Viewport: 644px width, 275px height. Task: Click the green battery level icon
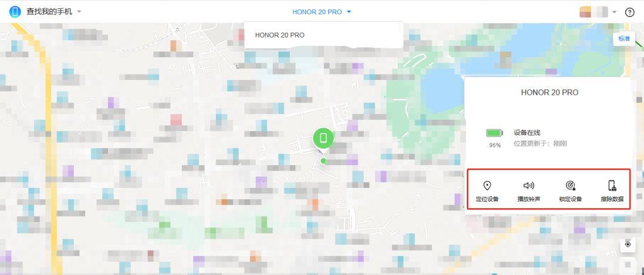click(x=494, y=133)
